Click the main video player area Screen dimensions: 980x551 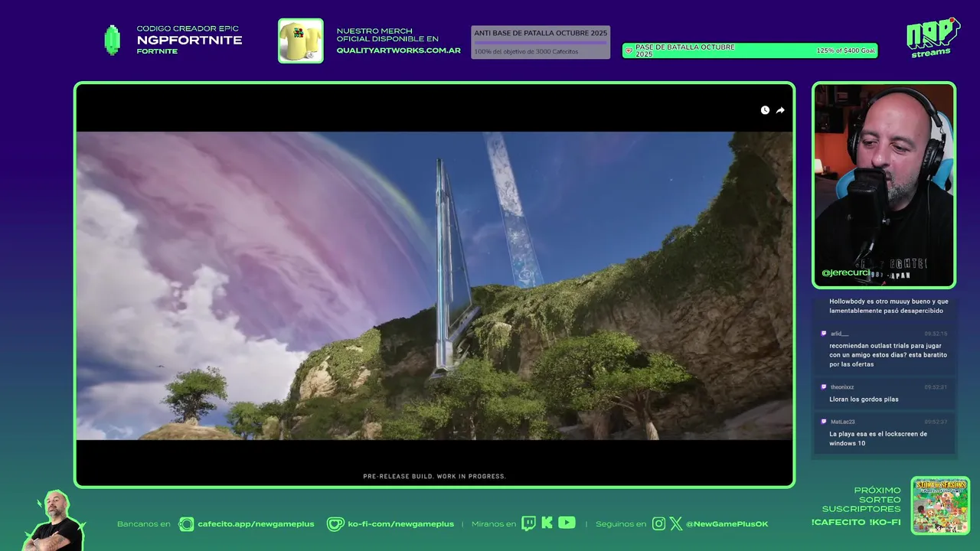434,285
